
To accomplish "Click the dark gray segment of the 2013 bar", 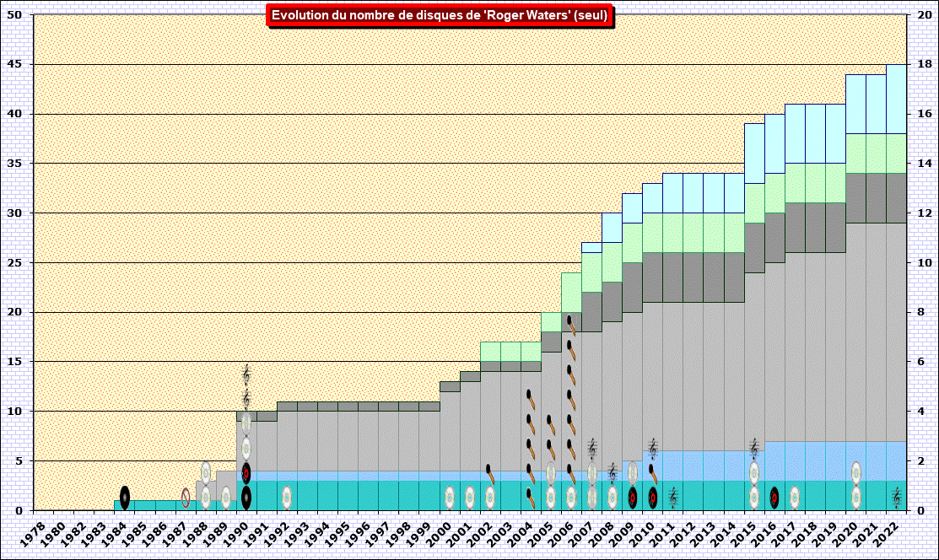I will pyautogui.click(x=713, y=277).
